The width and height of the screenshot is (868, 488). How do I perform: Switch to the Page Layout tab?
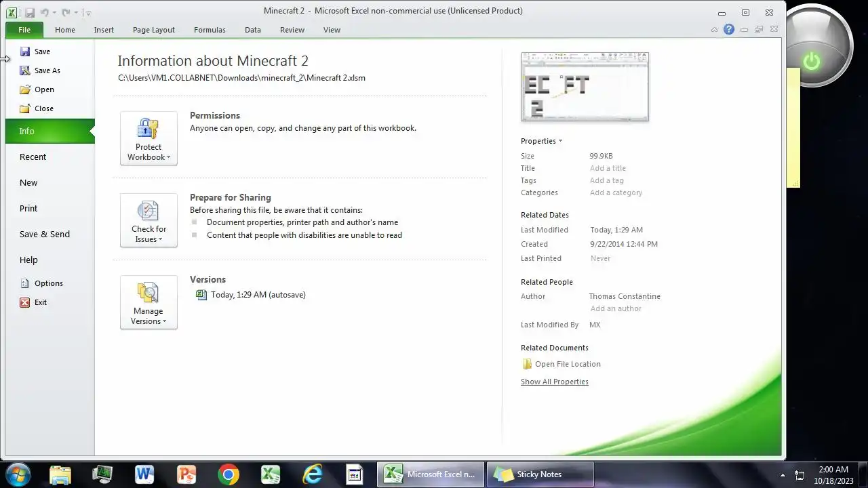coord(154,30)
